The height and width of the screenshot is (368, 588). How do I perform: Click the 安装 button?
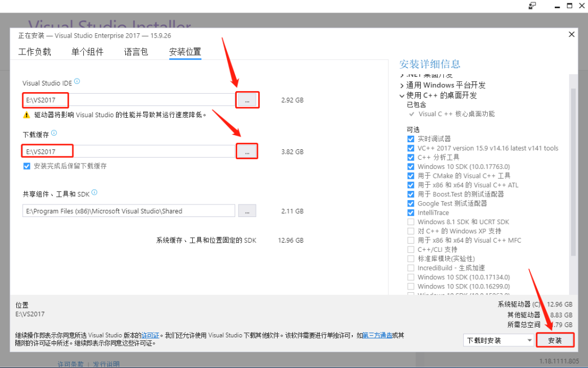tap(555, 341)
